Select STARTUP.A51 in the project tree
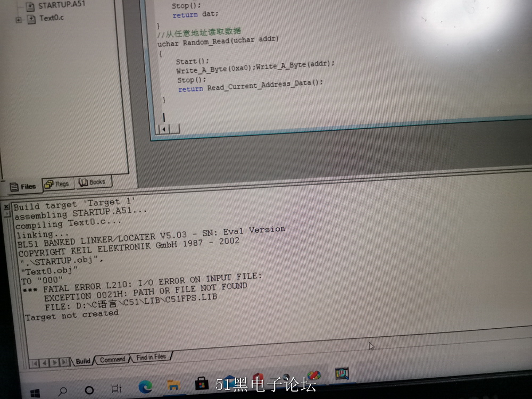This screenshot has height=399, width=532. pos(61,5)
